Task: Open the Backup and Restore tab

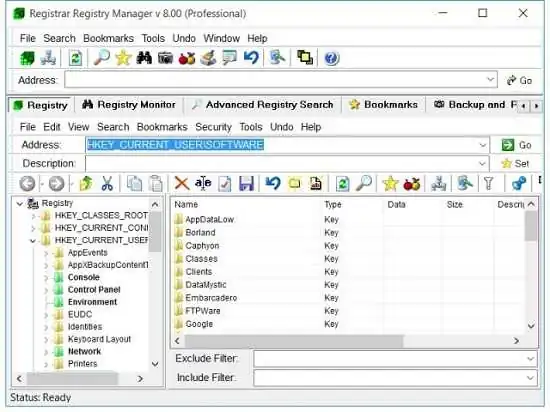Action: click(x=474, y=104)
